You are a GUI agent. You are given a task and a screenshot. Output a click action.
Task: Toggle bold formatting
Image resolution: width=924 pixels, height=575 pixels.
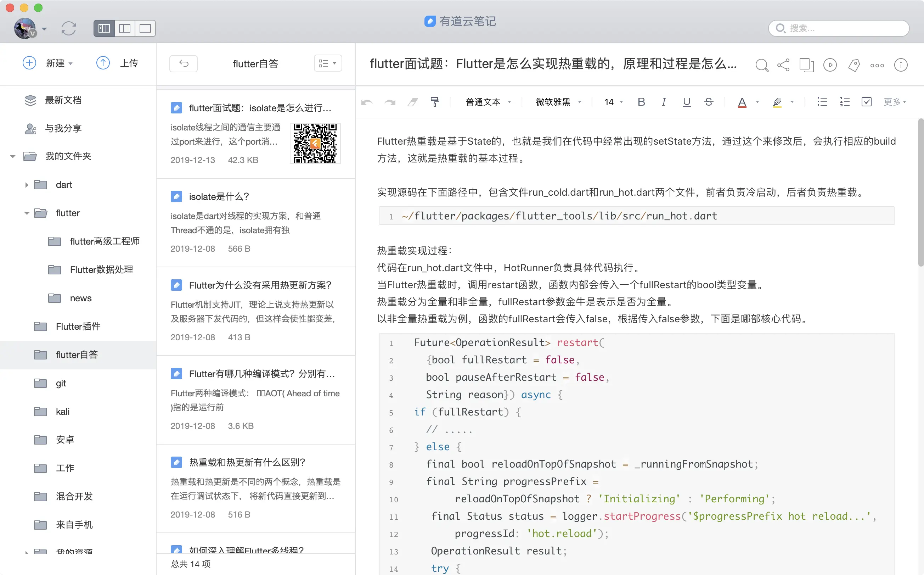[641, 102]
